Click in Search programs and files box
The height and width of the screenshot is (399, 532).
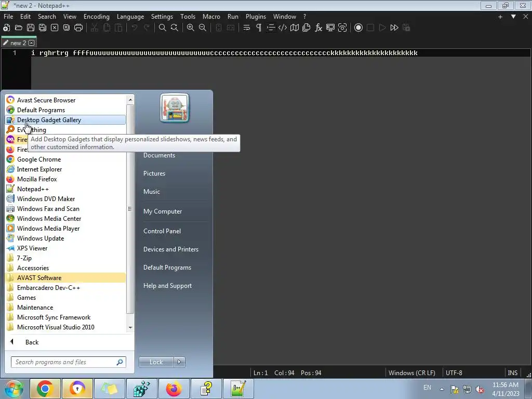pos(68,362)
